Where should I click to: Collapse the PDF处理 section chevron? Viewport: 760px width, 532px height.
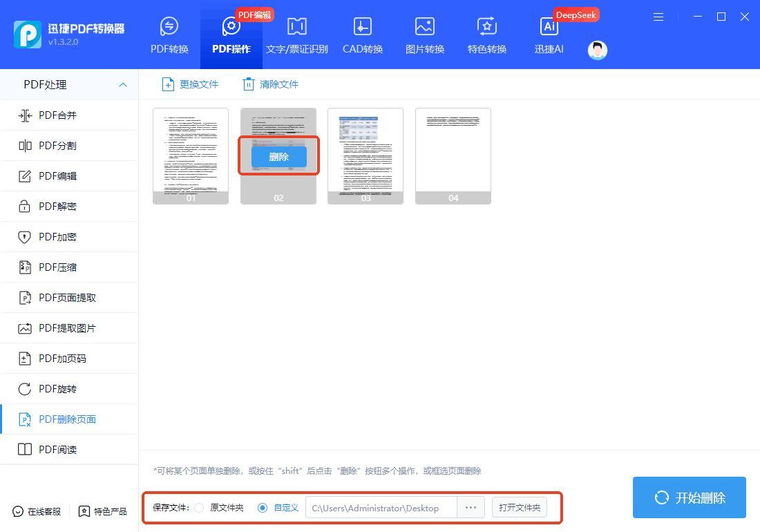click(123, 84)
